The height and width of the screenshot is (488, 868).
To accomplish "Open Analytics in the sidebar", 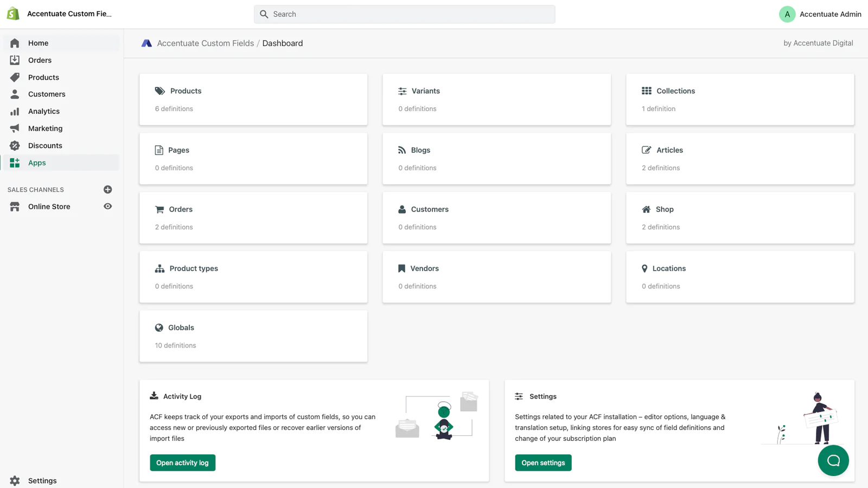I will 44,111.
